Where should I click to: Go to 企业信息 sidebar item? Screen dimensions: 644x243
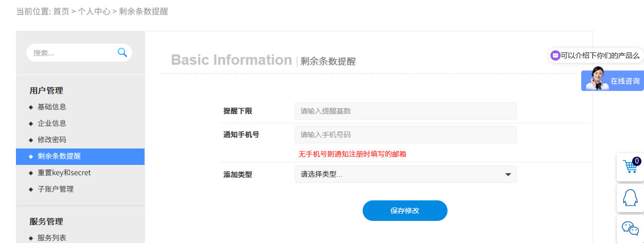click(51, 123)
